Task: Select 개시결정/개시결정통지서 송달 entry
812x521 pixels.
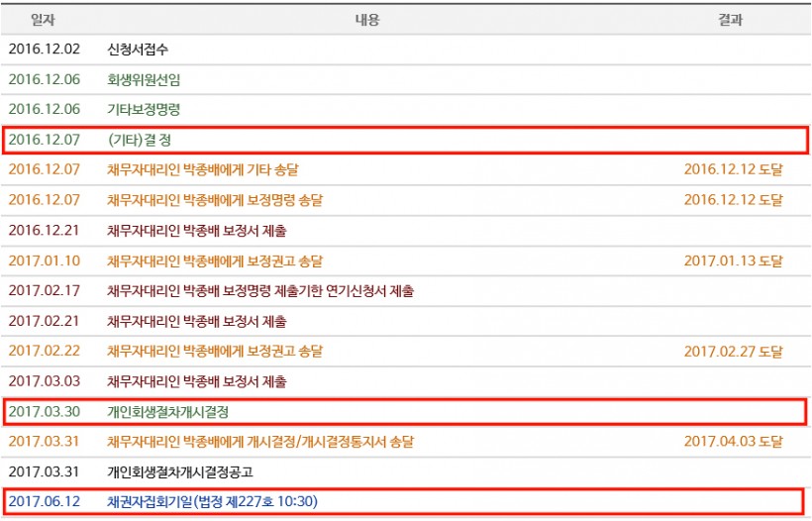Action: click(x=260, y=442)
